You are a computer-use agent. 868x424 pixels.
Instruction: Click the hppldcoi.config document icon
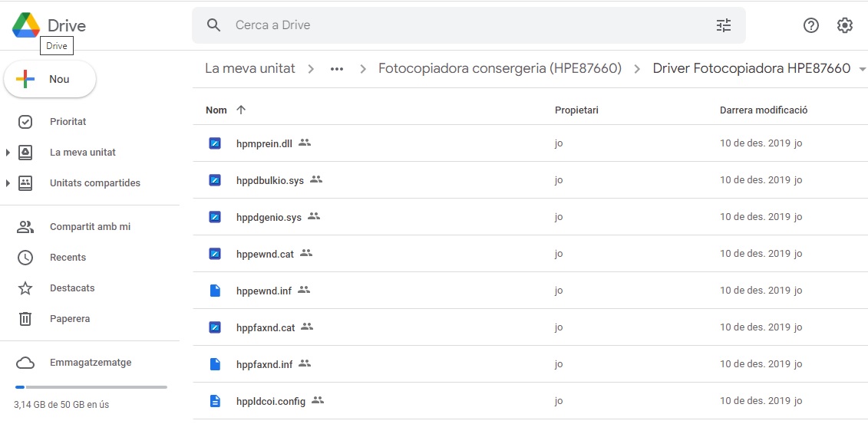pyautogui.click(x=216, y=401)
